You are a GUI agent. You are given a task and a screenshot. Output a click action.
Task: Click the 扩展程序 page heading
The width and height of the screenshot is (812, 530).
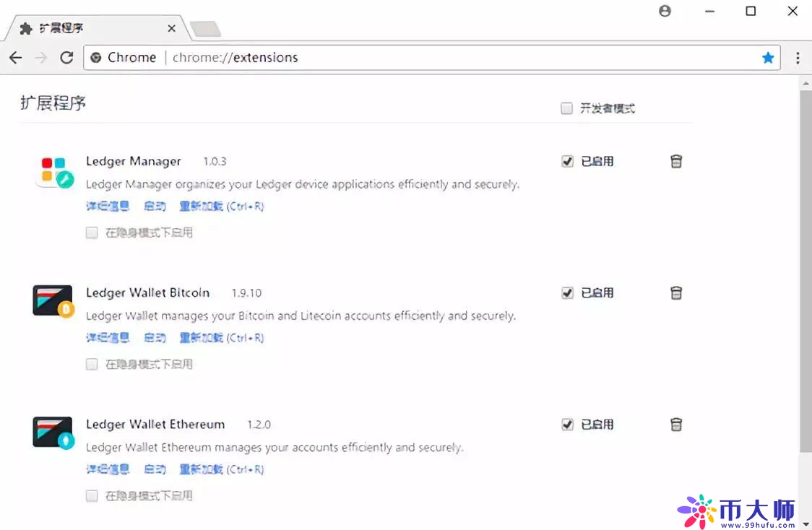[x=53, y=103]
